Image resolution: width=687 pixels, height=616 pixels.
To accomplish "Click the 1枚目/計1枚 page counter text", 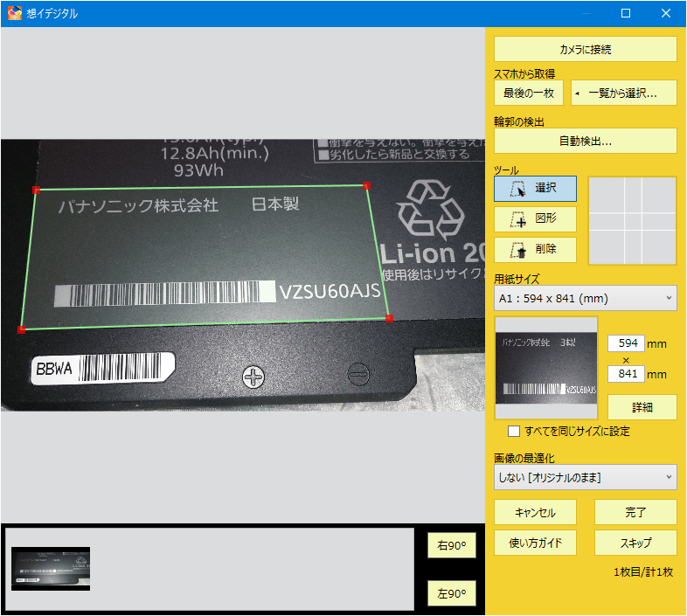I will 642,571.
